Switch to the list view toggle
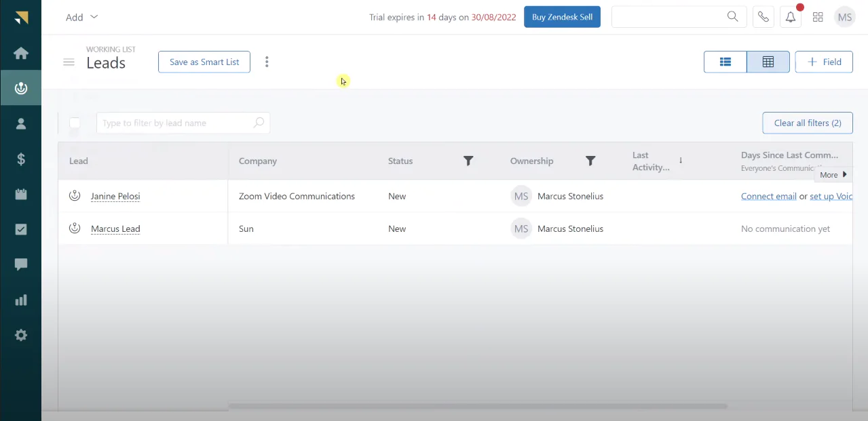 click(x=725, y=61)
